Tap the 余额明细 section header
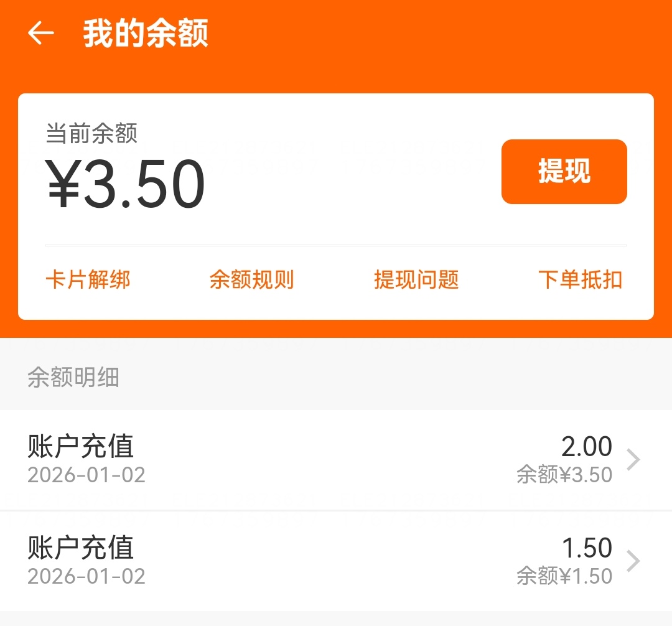 pos(73,378)
